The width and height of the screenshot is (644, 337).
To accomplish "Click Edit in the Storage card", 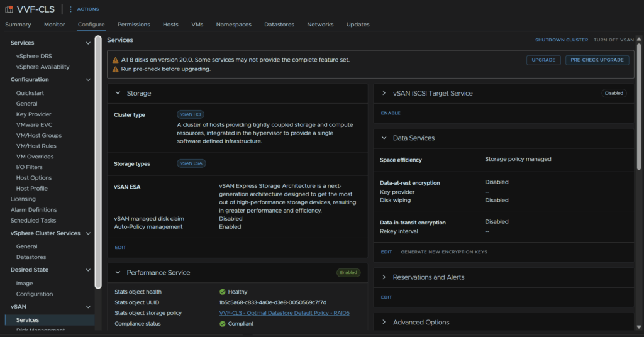I will pos(120,248).
